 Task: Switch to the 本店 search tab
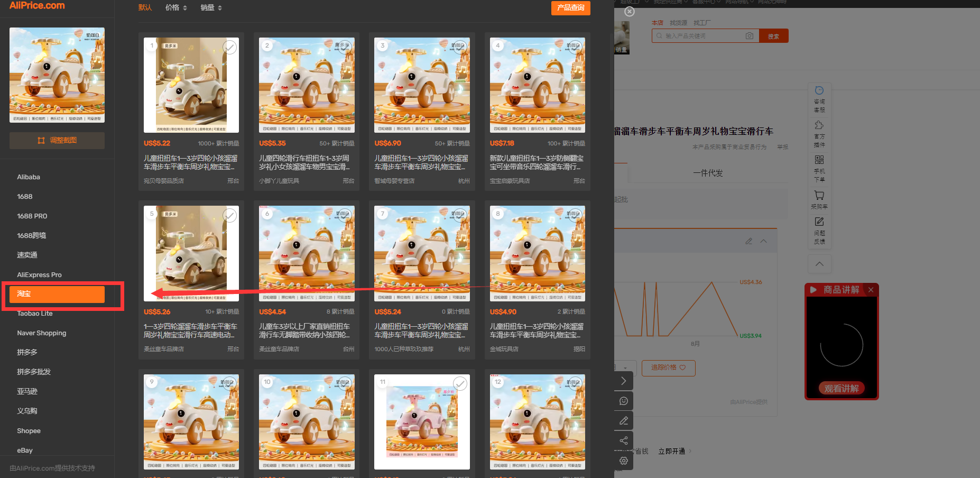click(658, 23)
